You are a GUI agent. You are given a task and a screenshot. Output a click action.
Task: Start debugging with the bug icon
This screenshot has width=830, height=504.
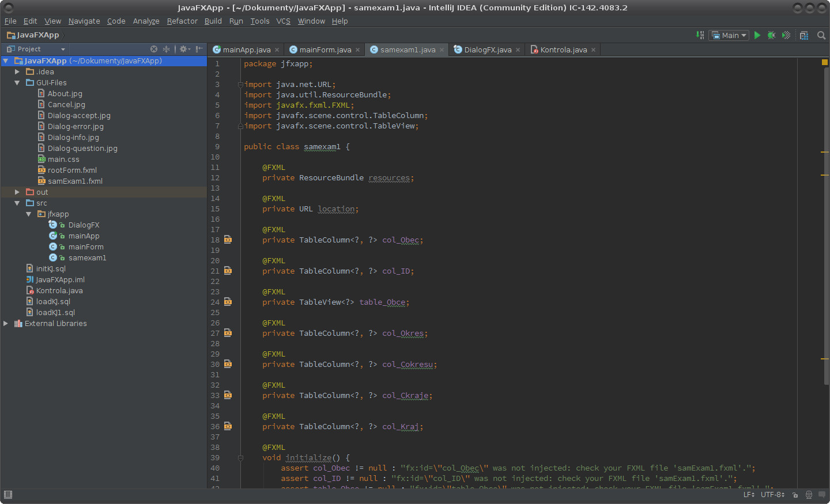coord(772,35)
